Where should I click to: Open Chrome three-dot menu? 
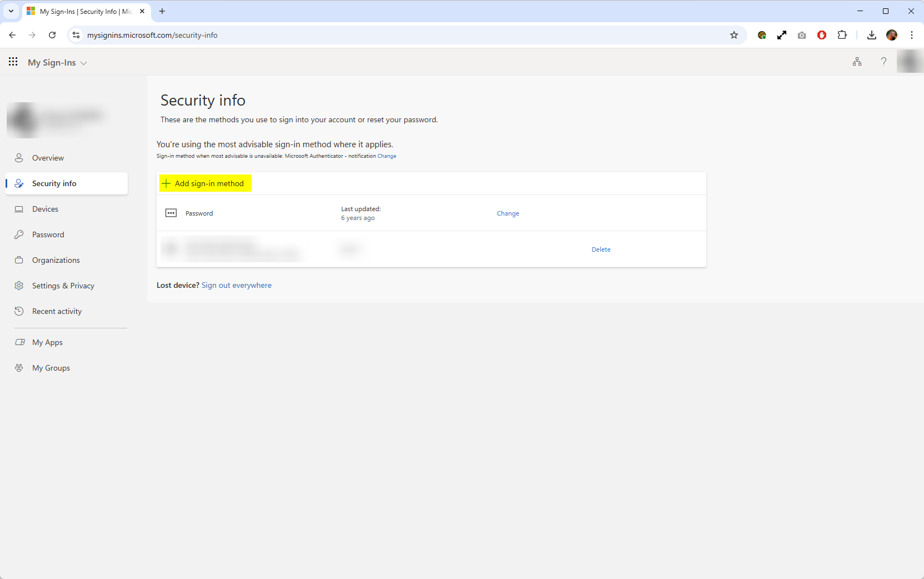912,35
